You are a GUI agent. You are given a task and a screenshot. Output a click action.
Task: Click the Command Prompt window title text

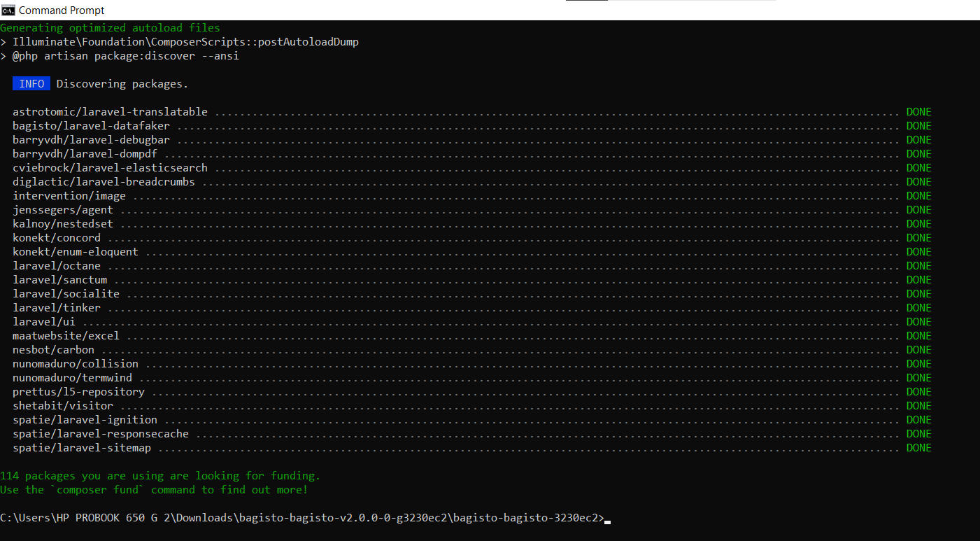[62, 10]
